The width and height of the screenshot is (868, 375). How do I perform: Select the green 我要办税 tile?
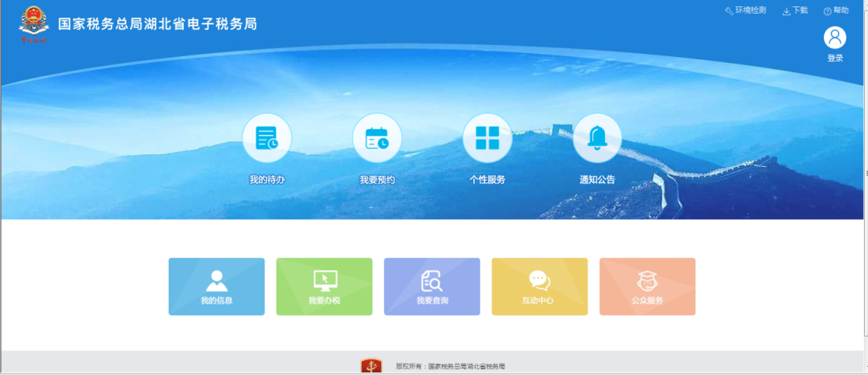click(324, 287)
